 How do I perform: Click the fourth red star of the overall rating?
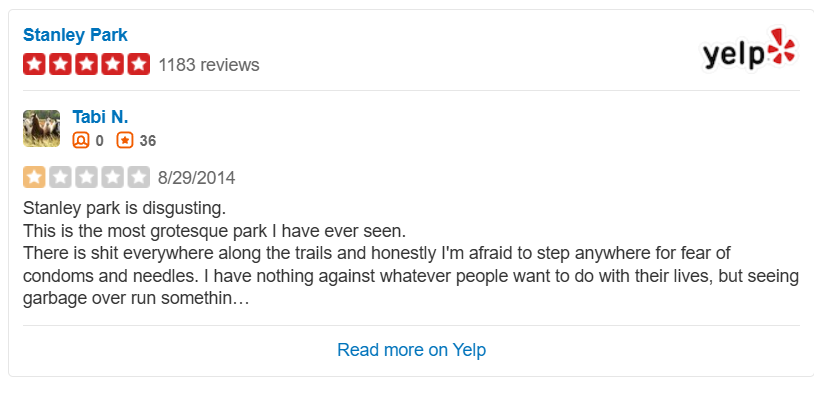(x=113, y=64)
